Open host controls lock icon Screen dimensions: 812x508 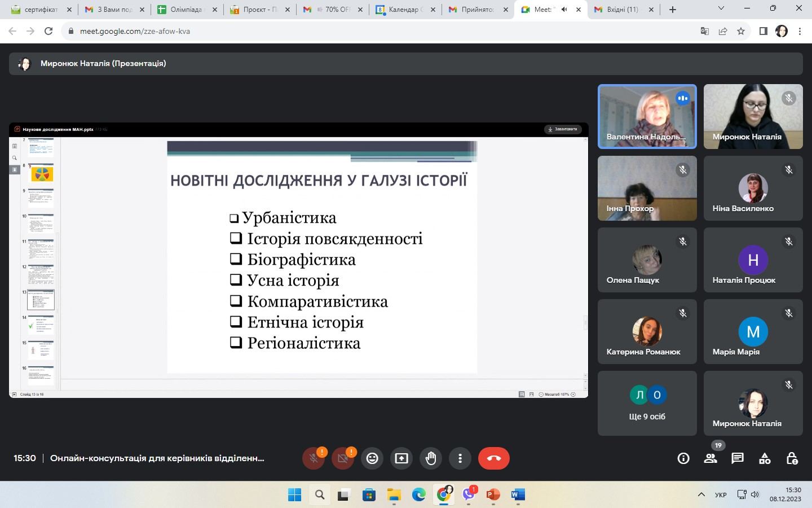792,458
